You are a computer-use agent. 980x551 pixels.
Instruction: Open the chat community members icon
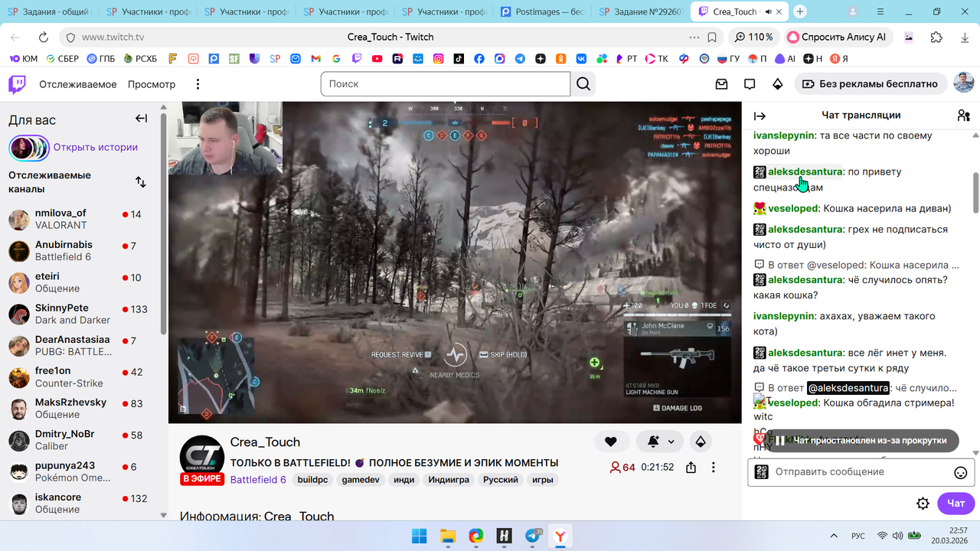click(963, 116)
